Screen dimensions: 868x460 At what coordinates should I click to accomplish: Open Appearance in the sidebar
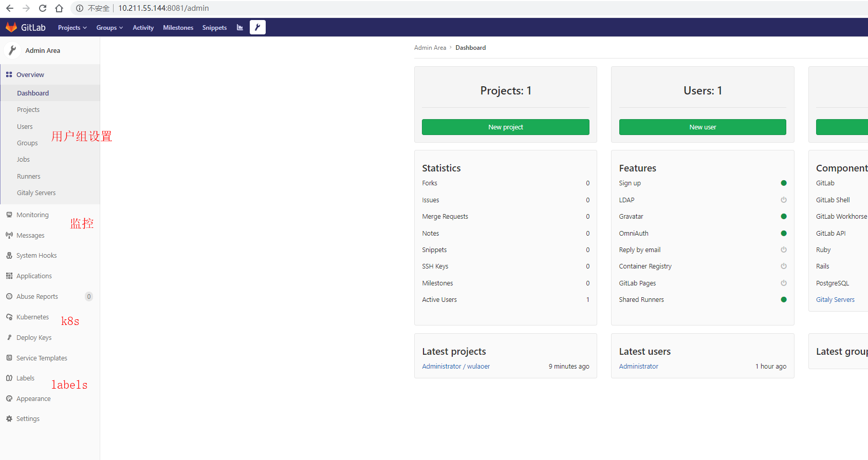coord(33,399)
